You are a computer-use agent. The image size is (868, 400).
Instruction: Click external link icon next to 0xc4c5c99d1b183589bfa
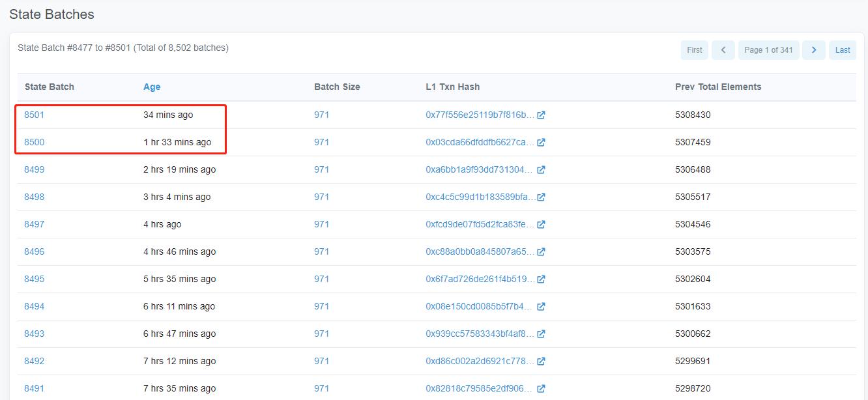[541, 197]
